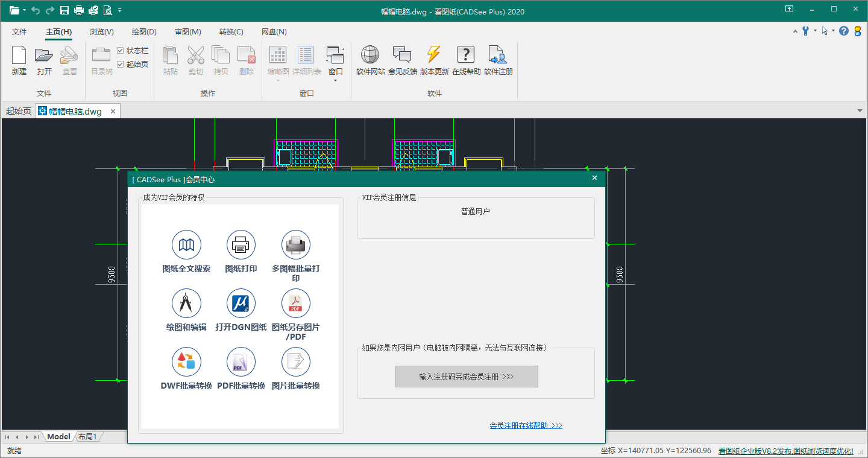Image resolution: width=868 pixels, height=458 pixels.
Task: Click the print preview magnifier icon
Action: coord(108,10)
